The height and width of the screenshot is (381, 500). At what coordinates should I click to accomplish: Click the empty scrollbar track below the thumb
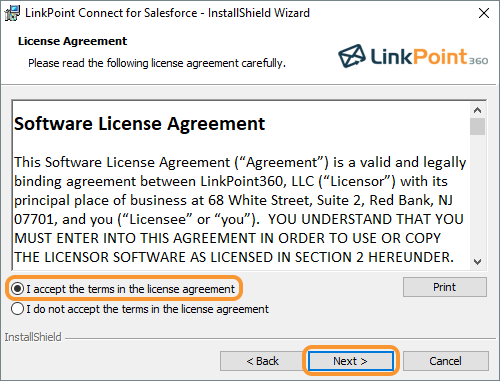(x=477, y=195)
